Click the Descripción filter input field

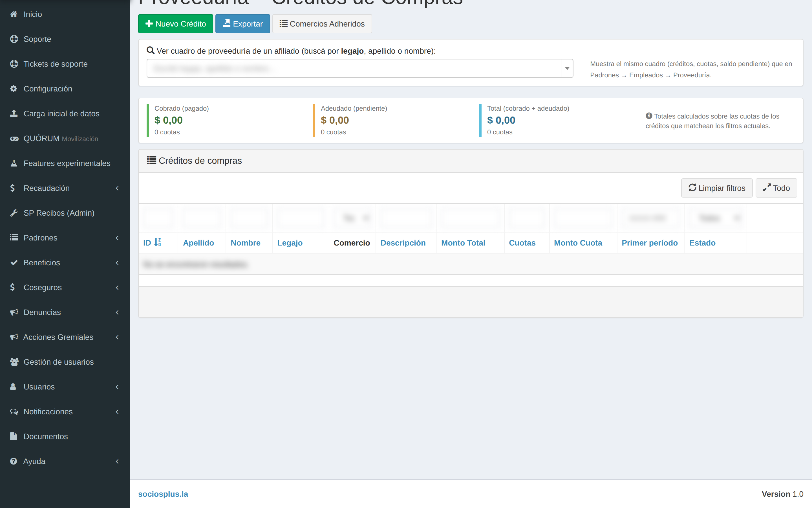pos(406,218)
